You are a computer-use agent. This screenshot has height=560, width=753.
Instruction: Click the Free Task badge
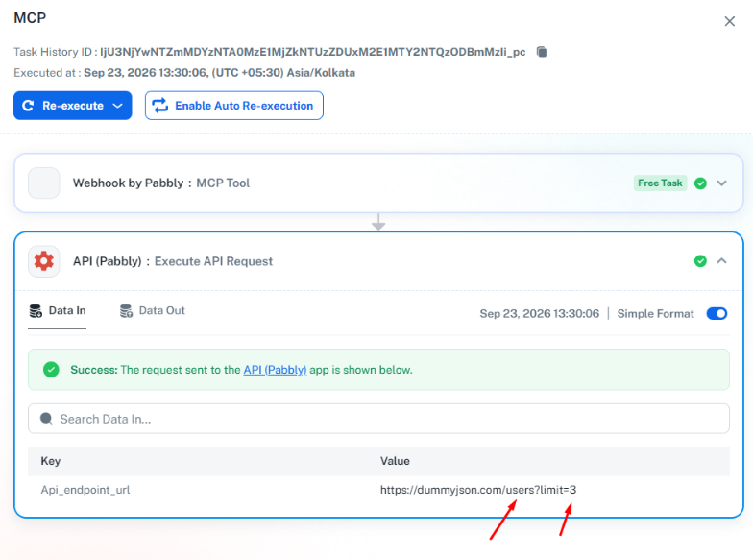tap(660, 183)
